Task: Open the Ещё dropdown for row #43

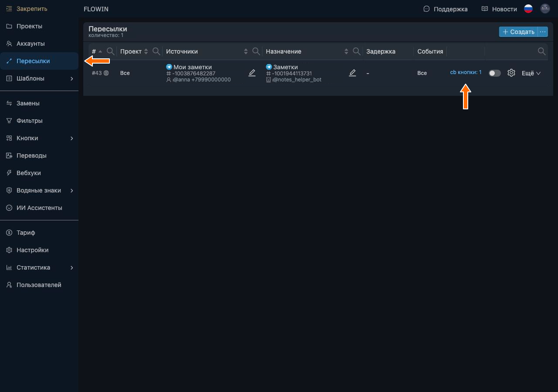Action: tap(531, 73)
